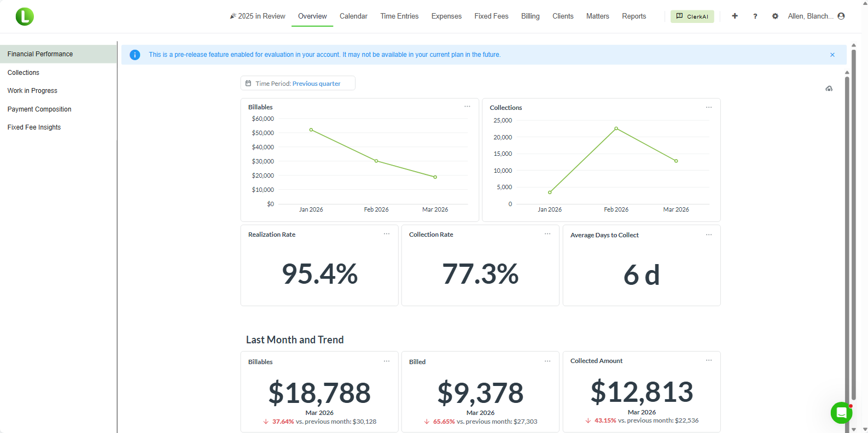Click the 37.64% vs. previous month text

[x=324, y=422]
